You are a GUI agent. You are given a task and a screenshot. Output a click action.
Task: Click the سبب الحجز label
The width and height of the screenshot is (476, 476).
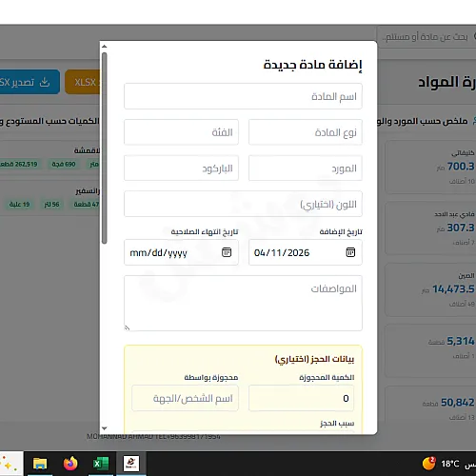tap(337, 423)
